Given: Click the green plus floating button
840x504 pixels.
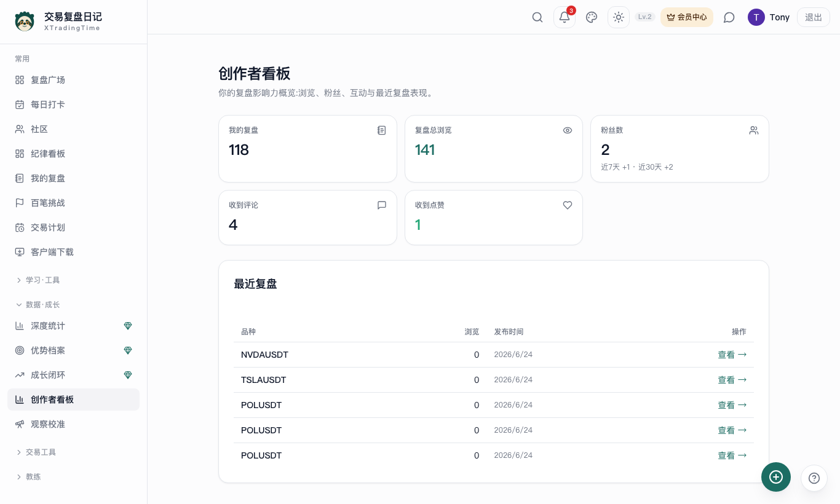Looking at the screenshot, I should click(x=776, y=477).
